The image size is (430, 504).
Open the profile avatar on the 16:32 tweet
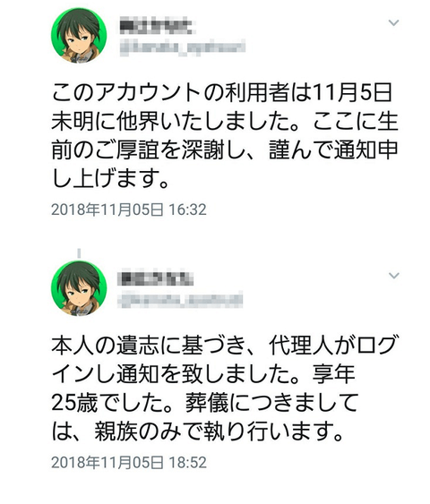(79, 36)
